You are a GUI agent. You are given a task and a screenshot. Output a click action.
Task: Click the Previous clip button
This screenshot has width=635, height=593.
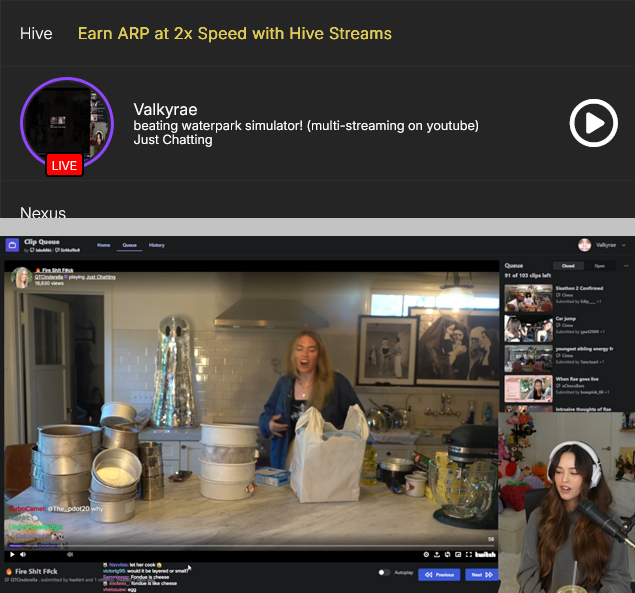click(440, 575)
